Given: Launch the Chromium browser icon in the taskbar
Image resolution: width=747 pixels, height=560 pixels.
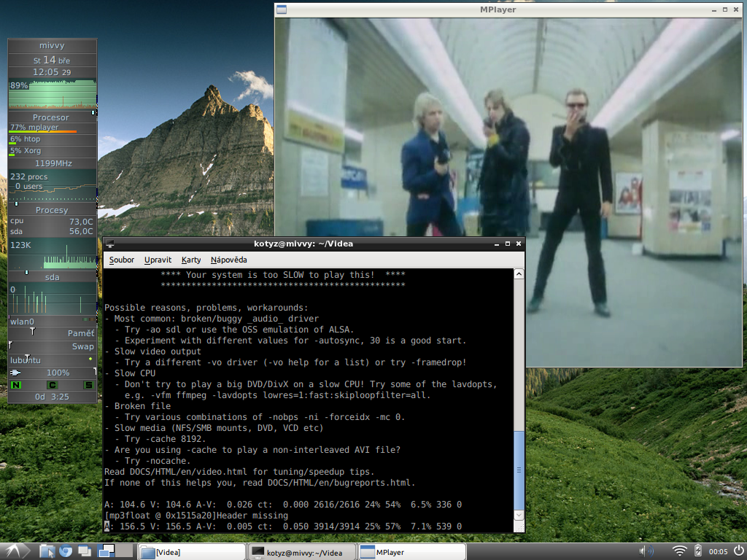Looking at the screenshot, I should (x=65, y=551).
